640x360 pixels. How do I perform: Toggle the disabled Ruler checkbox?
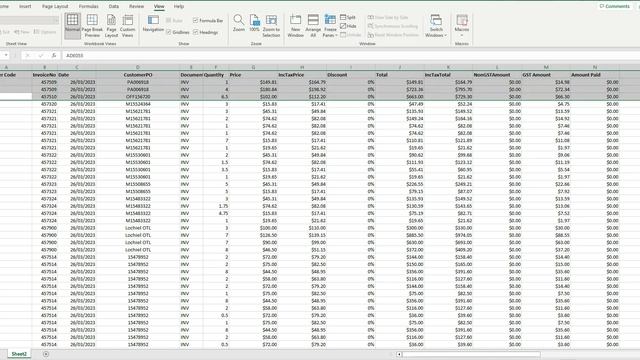169,20
